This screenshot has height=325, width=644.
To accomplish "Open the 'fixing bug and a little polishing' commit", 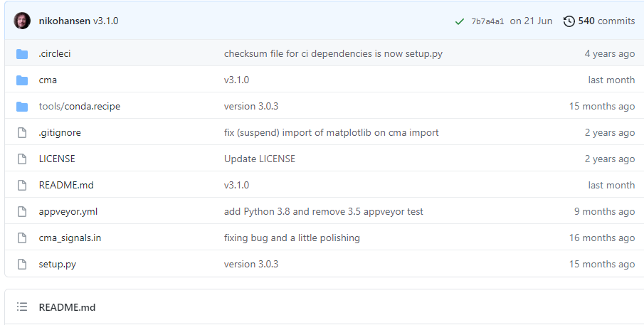I will point(292,238).
